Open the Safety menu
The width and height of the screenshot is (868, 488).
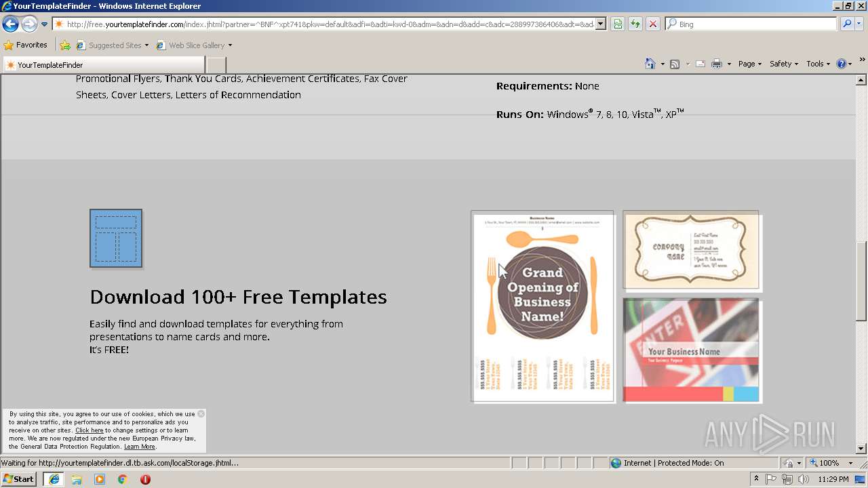click(785, 64)
